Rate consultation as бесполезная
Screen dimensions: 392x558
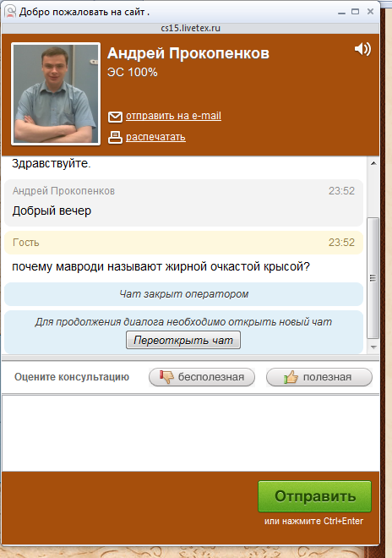click(x=202, y=377)
